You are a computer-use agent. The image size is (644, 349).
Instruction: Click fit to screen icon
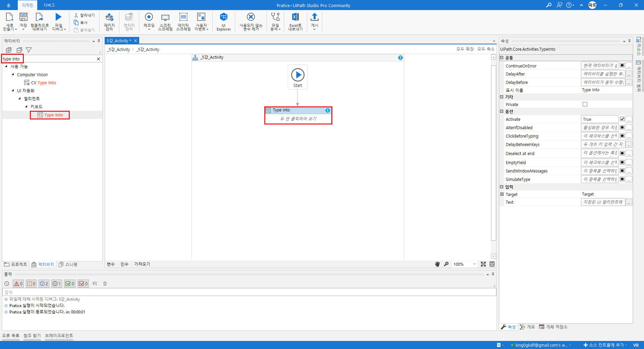[x=483, y=264]
